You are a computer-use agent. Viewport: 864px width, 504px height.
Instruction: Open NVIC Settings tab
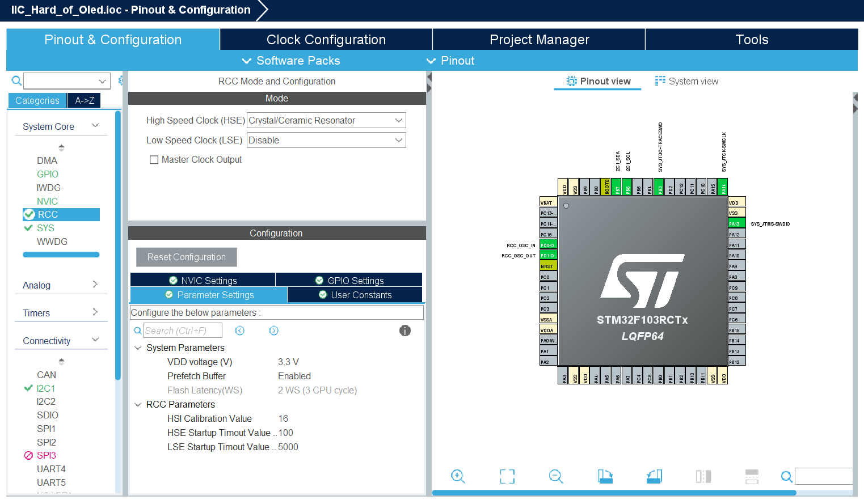[x=203, y=280]
